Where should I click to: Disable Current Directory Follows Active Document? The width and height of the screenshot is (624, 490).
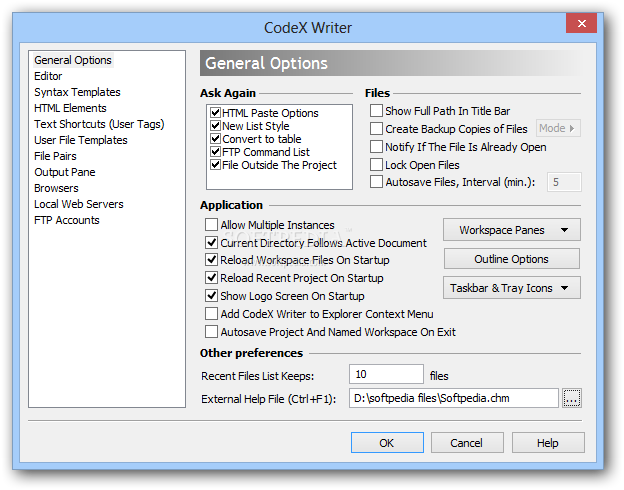tap(211, 242)
